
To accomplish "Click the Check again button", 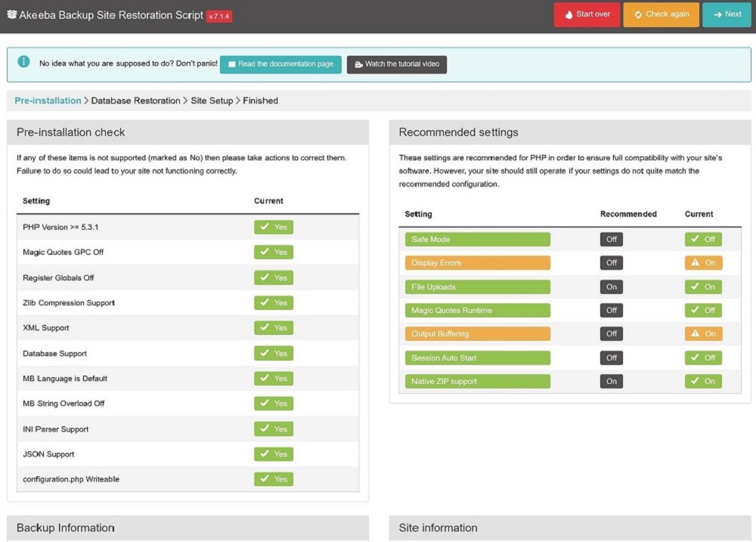I will 661,14.
